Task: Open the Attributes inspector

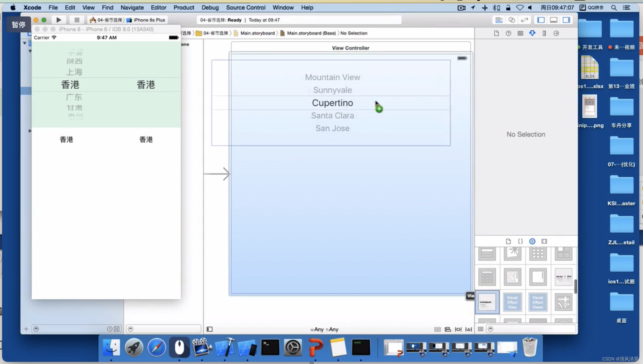Action: (x=532, y=33)
